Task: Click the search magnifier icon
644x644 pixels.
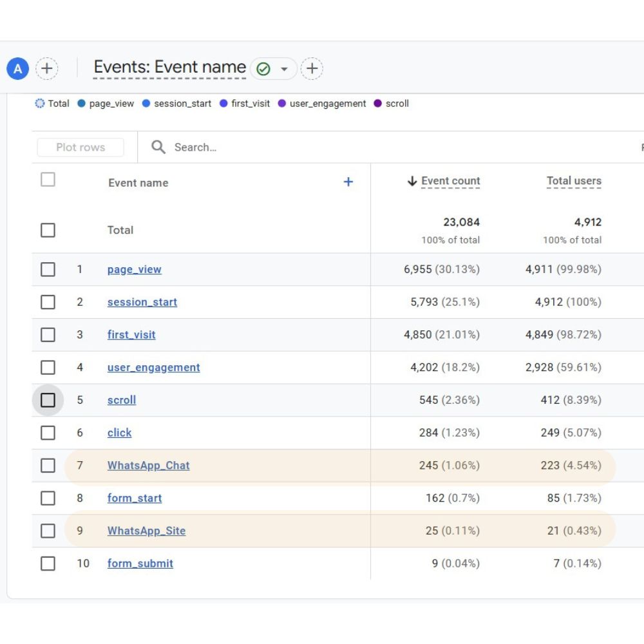Action: pos(158,147)
